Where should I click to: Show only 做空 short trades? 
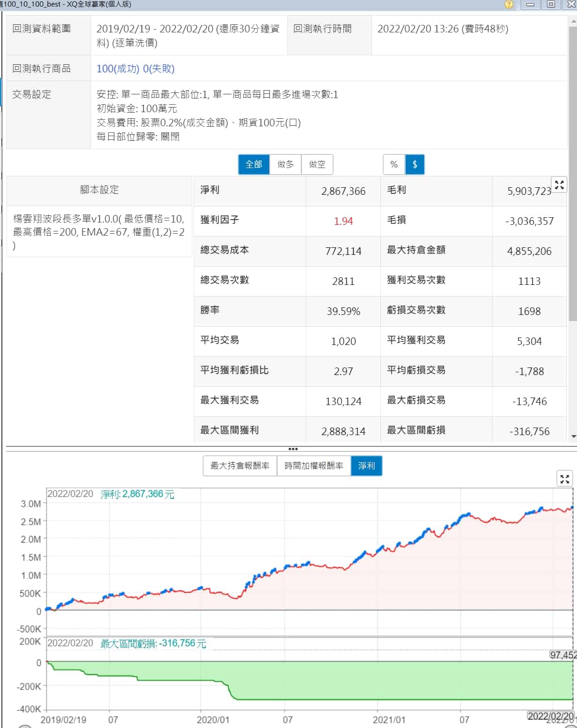pos(317,164)
